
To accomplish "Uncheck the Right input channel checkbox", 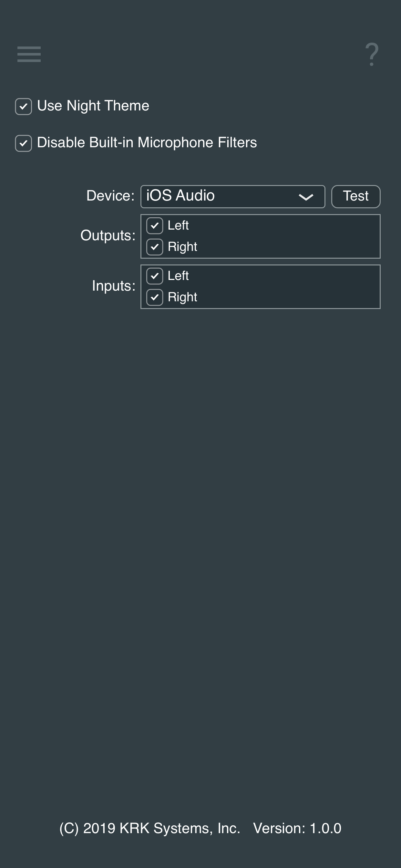I will click(155, 297).
